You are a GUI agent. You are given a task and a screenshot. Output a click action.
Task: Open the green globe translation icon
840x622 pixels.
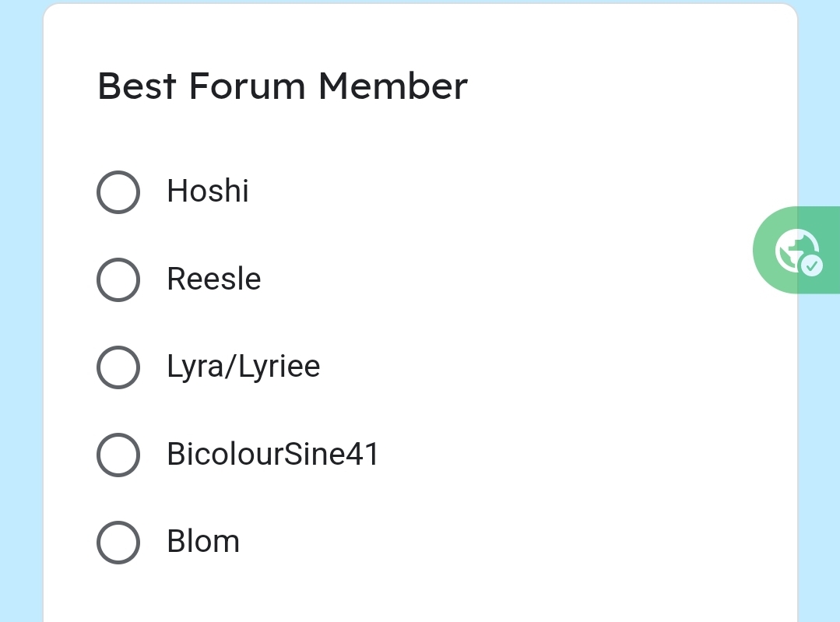tap(796, 251)
